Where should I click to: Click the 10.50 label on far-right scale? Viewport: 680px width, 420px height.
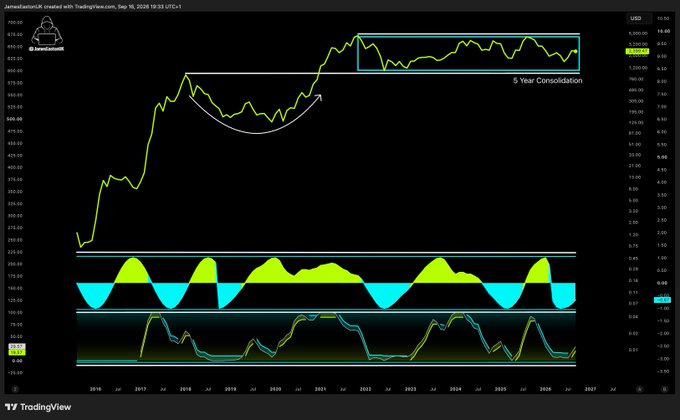[663, 19]
